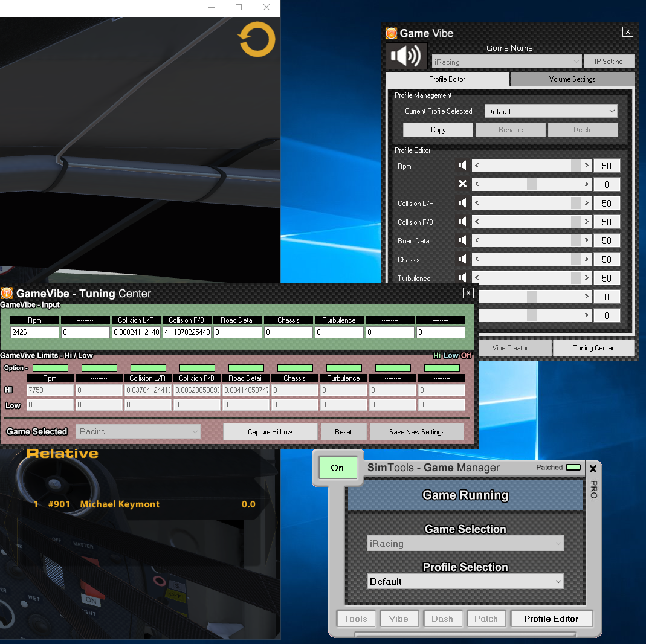Image resolution: width=646 pixels, height=644 pixels.
Task: Click Capture Hi Low button
Action: 270,431
